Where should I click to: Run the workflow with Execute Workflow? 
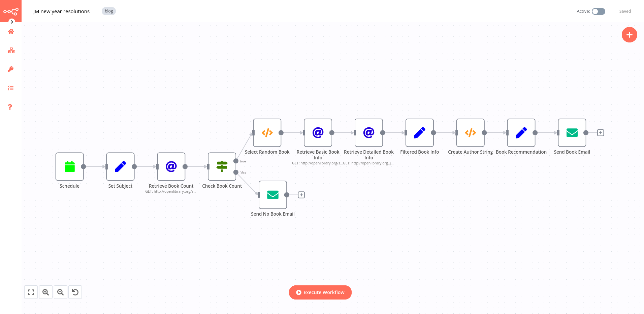click(320, 292)
